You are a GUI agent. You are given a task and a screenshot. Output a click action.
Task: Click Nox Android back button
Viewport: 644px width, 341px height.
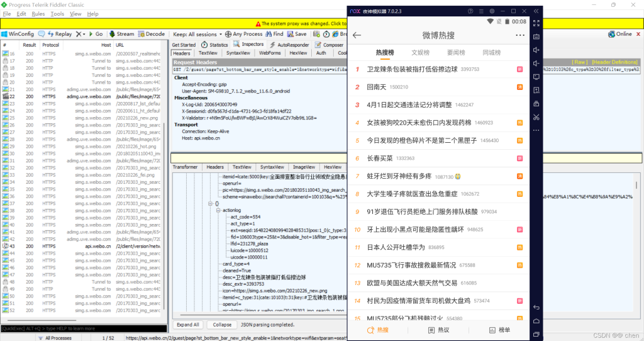click(536, 307)
